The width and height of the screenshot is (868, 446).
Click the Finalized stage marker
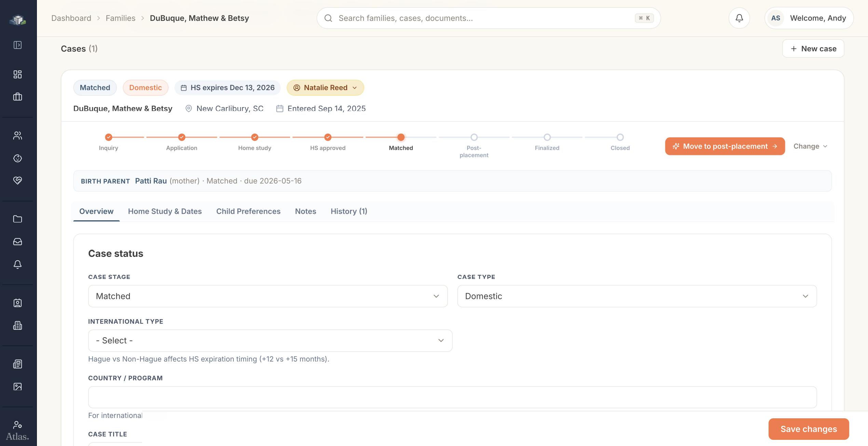coord(547,137)
